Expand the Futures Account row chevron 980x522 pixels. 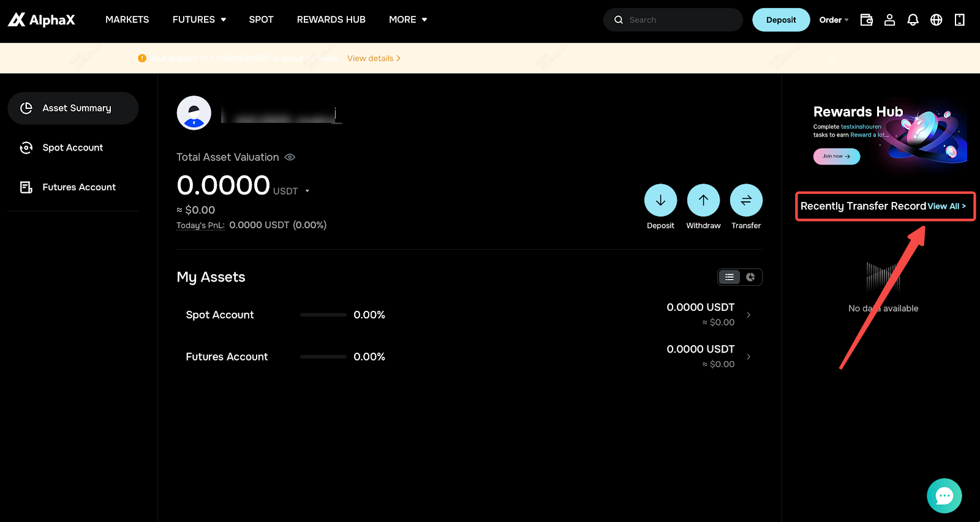coord(748,357)
